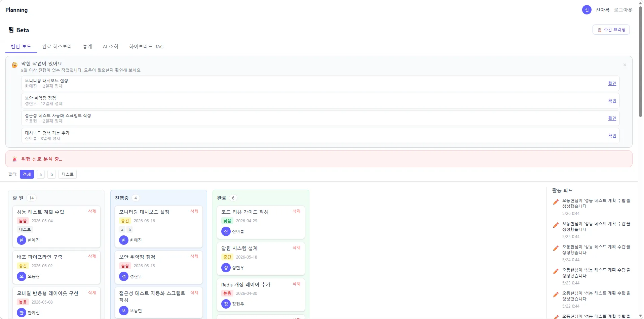Select the 전체 filter chip
The height and width of the screenshot is (319, 644).
(27, 174)
